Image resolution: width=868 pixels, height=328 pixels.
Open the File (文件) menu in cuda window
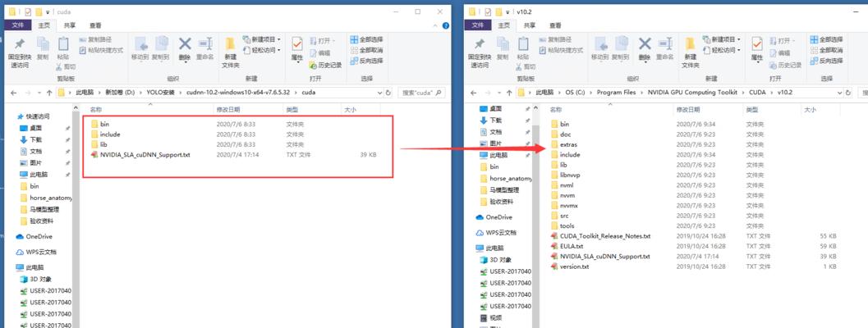pyautogui.click(x=18, y=25)
